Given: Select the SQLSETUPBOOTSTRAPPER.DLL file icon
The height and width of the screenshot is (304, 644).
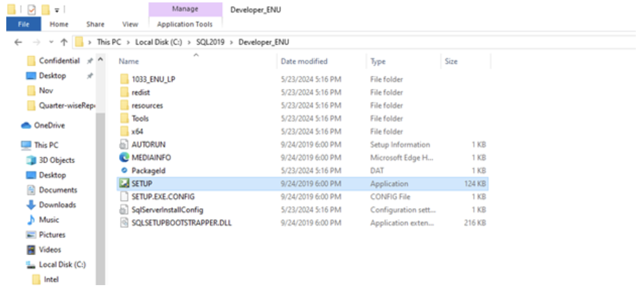Looking at the screenshot, I should (x=124, y=223).
